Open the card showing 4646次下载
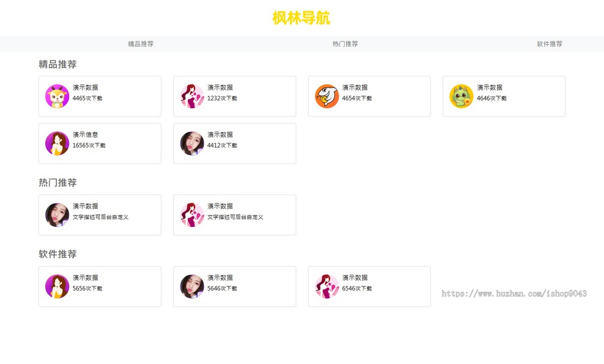This screenshot has height=364, width=604. pos(504,96)
